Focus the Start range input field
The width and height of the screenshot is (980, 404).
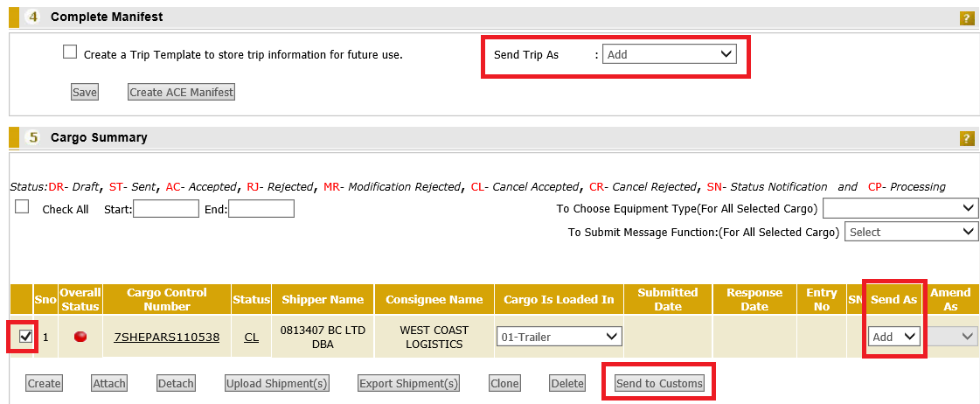pos(165,209)
